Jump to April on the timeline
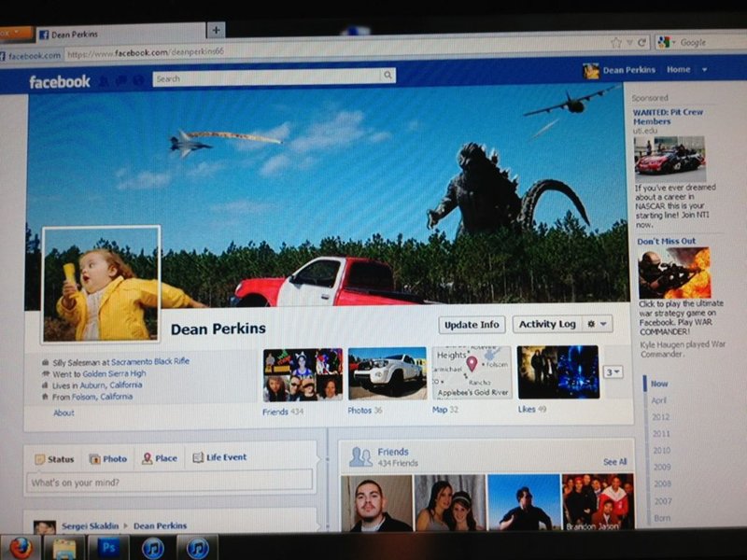The image size is (747, 560). pos(658,400)
